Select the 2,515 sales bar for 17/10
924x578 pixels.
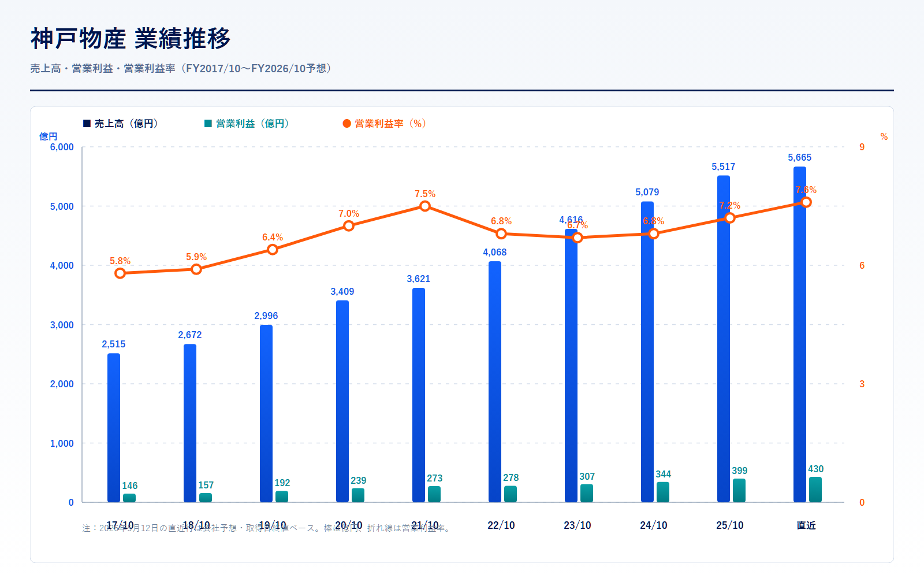point(114,428)
